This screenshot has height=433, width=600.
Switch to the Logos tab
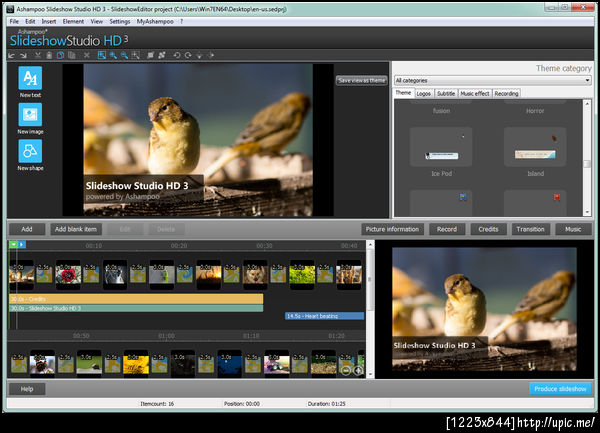(x=425, y=93)
